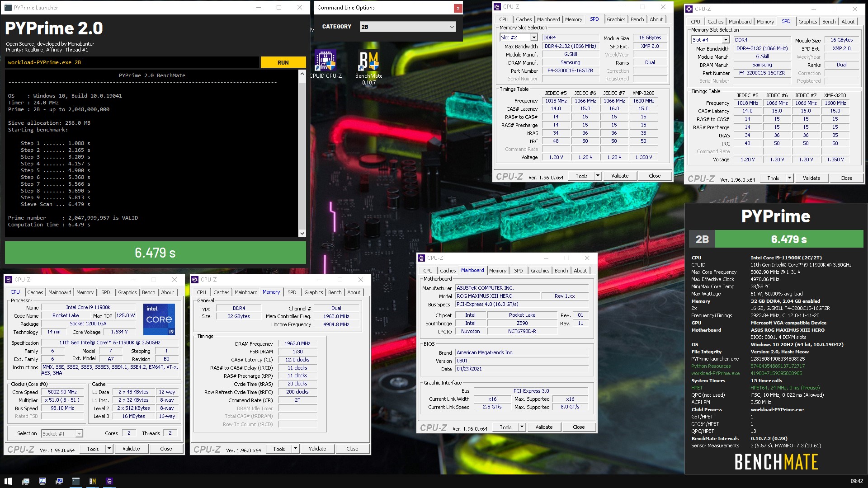The image size is (868, 488).
Task: Click Validate in processor CPU-Z window
Action: pos(131,449)
